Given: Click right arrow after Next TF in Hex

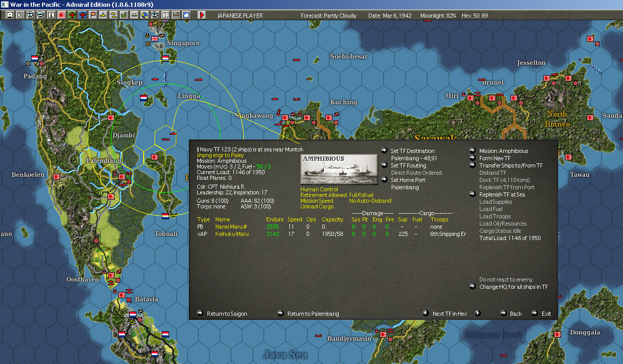Looking at the screenshot, I should pos(478,313).
